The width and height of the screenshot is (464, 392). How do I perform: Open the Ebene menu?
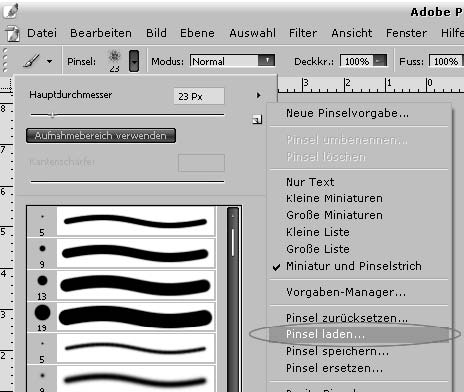point(197,33)
